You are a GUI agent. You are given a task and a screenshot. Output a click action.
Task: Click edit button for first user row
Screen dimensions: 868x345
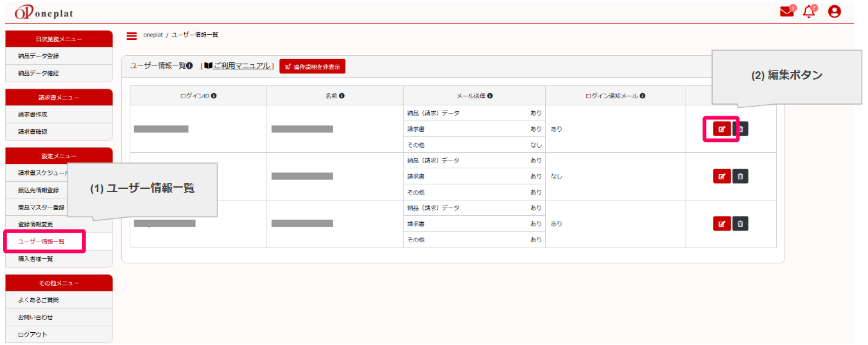coord(722,129)
